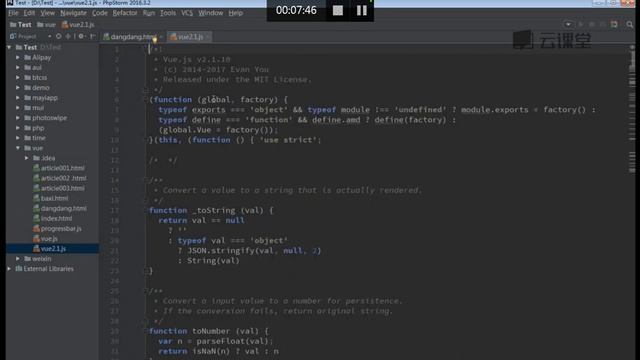Expand the php folder
This screenshot has width=640, height=360.
[18, 128]
